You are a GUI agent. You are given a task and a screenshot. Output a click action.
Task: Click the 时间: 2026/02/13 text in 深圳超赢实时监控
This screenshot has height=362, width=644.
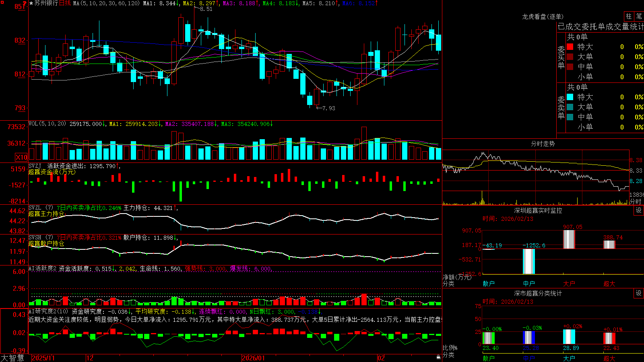point(508,219)
